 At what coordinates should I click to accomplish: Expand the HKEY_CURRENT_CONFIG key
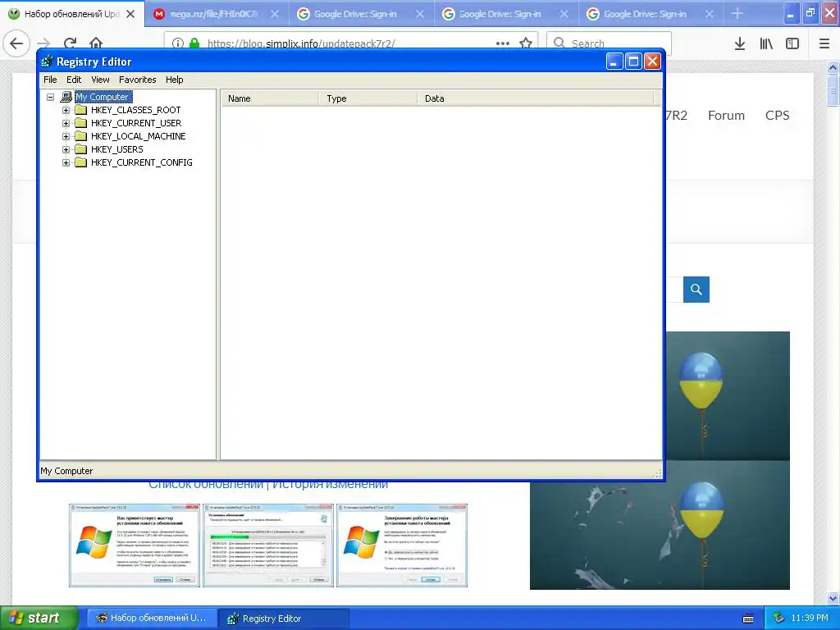pyautogui.click(x=66, y=162)
